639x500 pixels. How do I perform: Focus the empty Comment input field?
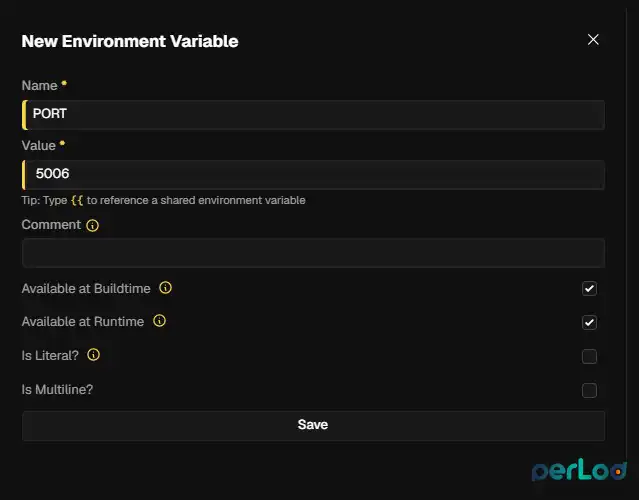(313, 253)
